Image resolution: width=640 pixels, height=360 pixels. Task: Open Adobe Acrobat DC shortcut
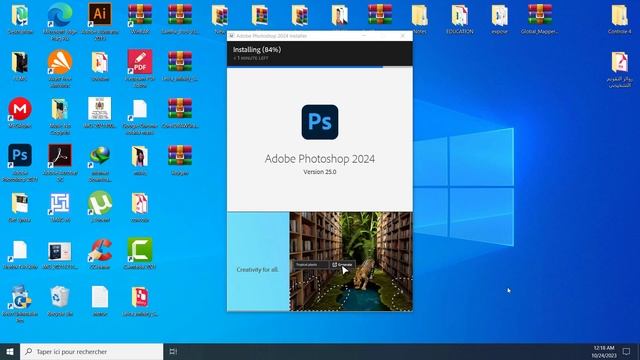click(60, 156)
